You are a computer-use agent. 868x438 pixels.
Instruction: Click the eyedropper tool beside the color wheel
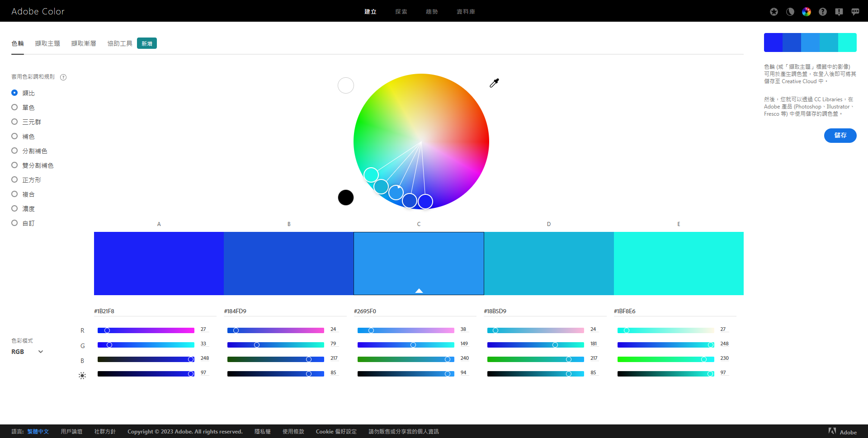click(494, 83)
